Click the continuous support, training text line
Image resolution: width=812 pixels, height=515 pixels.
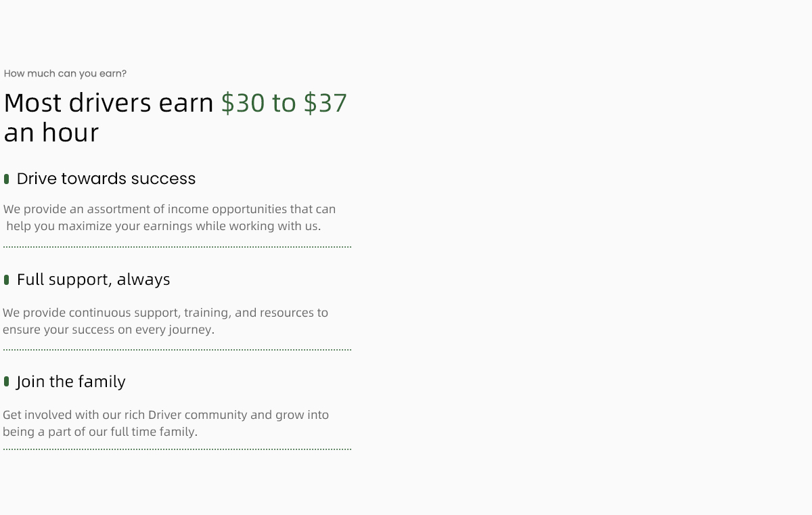[x=165, y=313]
